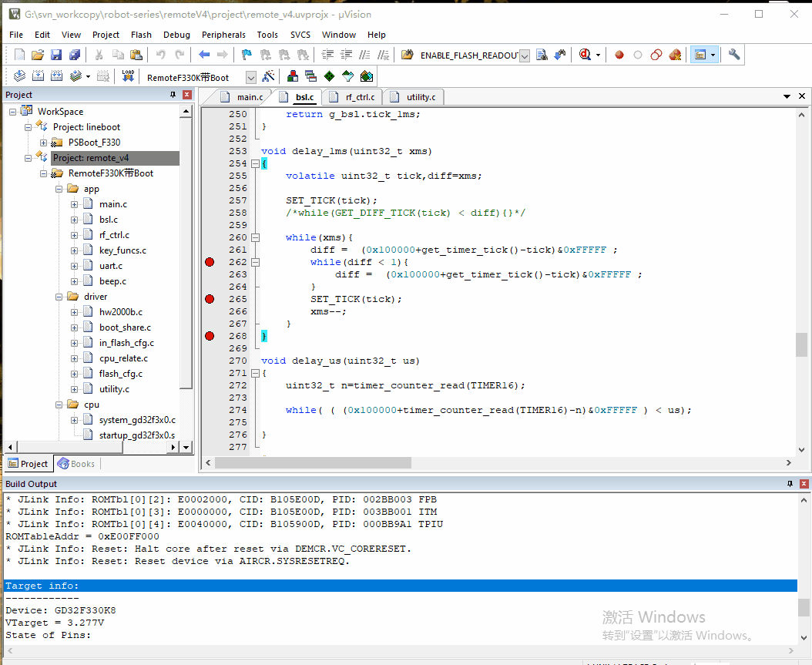
Task: Open Target Options with the magic wand icon
Action: [268, 76]
